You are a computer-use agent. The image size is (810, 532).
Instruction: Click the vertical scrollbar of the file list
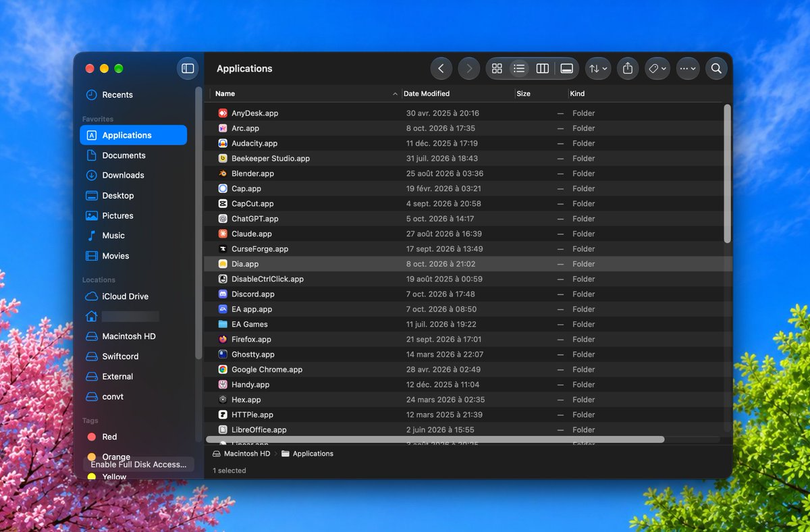(727, 173)
